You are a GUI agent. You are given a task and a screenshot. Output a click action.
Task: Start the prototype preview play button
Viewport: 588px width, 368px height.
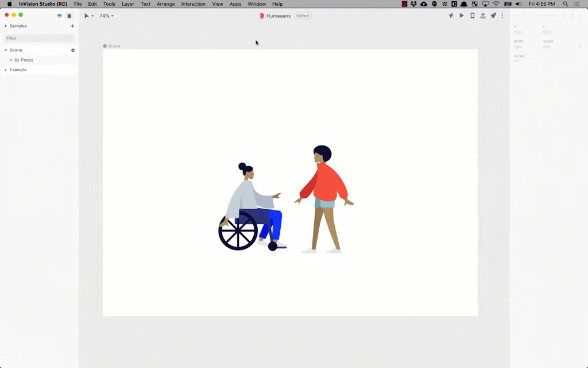pos(462,16)
